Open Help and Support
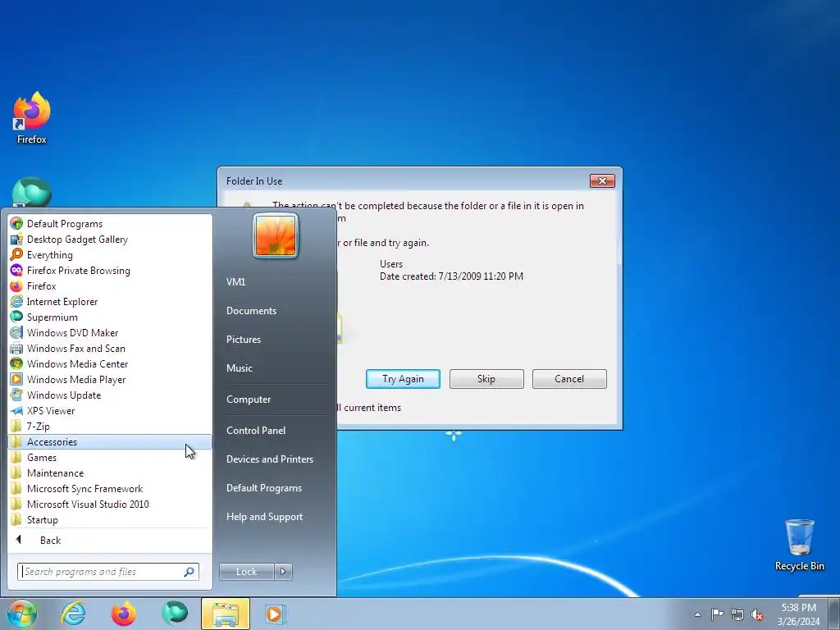Image resolution: width=840 pixels, height=630 pixels. (x=276, y=517)
